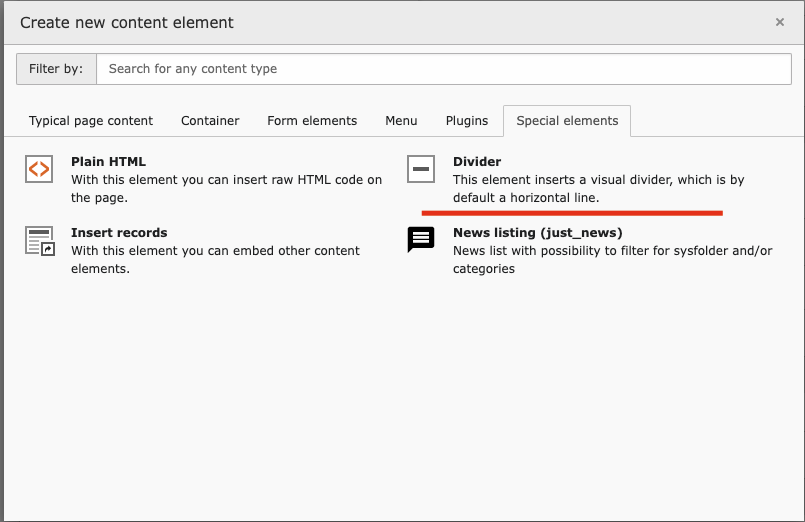Select the Divider title link
This screenshot has width=805, height=522.
477,161
